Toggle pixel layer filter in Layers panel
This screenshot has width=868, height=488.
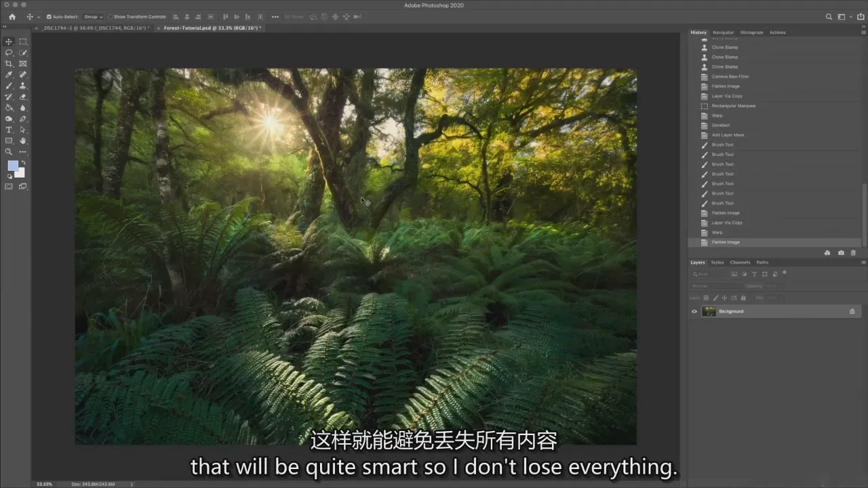pos(734,274)
